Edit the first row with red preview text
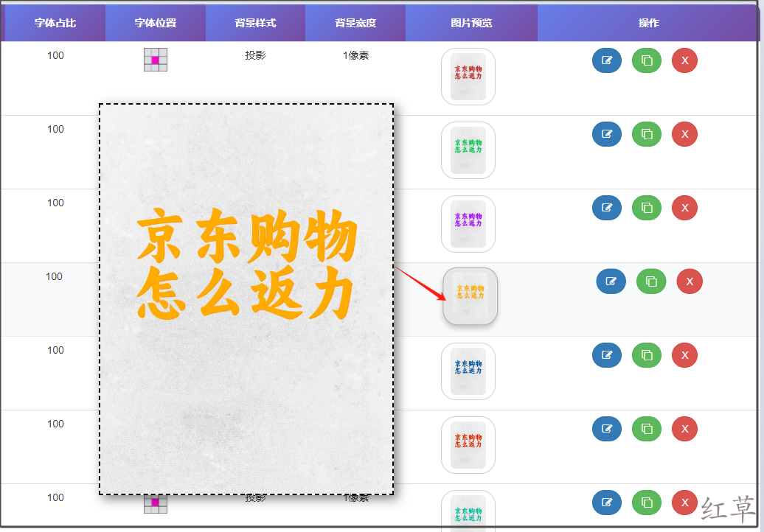The image size is (764, 532). [x=607, y=60]
